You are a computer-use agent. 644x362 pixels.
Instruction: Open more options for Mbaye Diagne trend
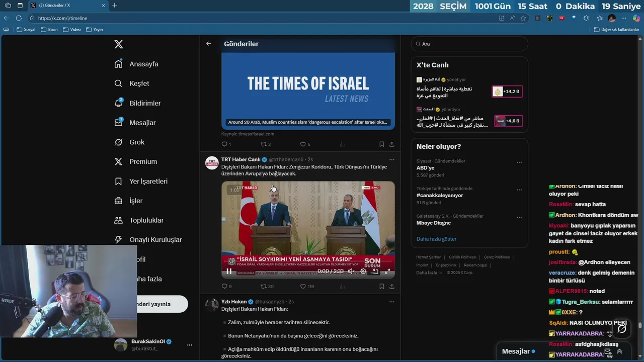(x=519, y=217)
